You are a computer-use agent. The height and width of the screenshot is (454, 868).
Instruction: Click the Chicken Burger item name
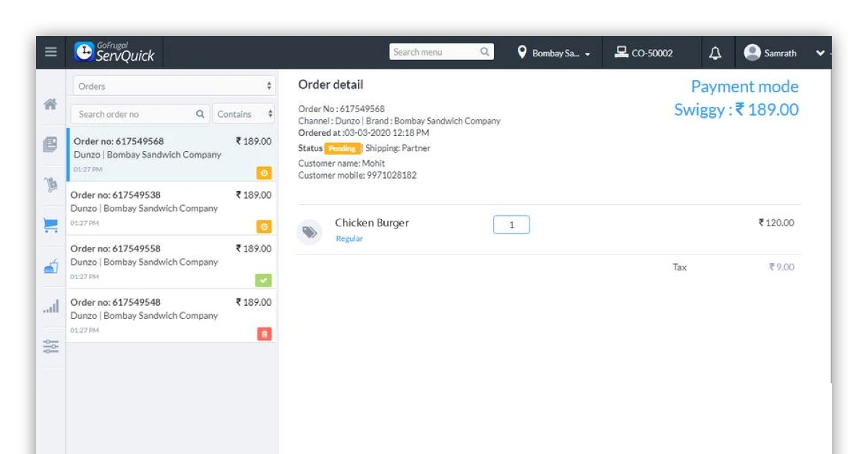[372, 223]
